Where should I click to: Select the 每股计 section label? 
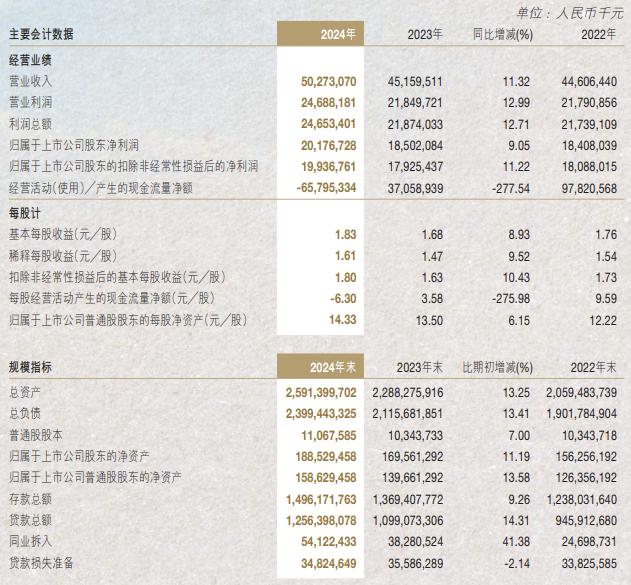(x=25, y=213)
